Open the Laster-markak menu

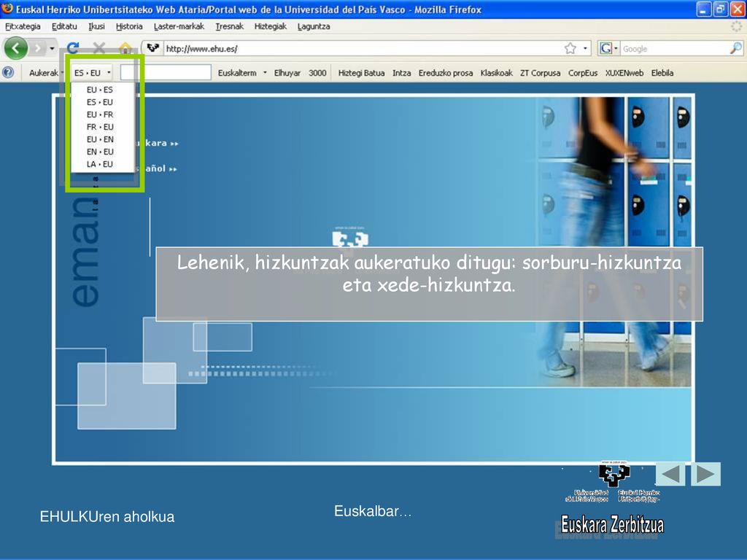[x=179, y=26]
